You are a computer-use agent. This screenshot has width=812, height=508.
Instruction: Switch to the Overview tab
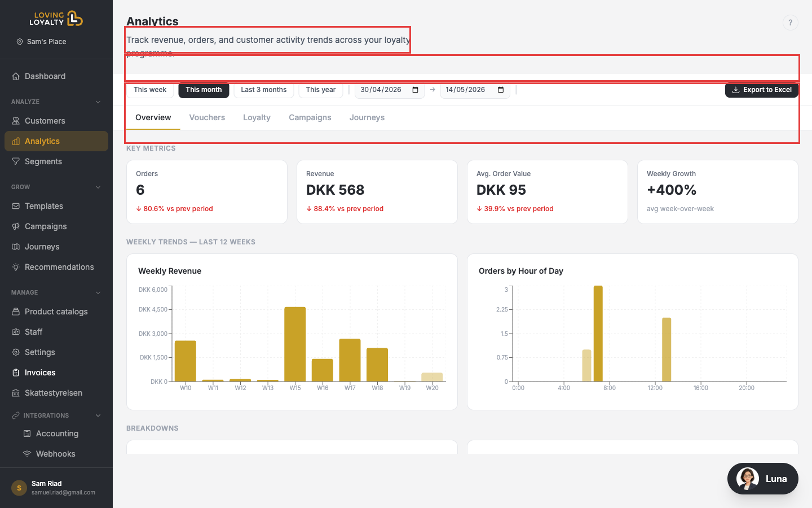pyautogui.click(x=153, y=117)
